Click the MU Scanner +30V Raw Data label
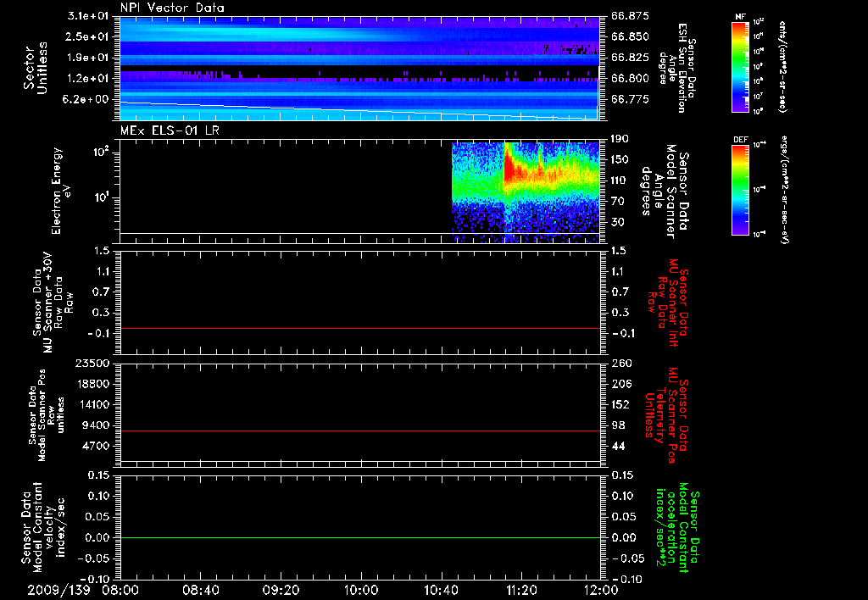The height and width of the screenshot is (600, 868). pos(53,303)
